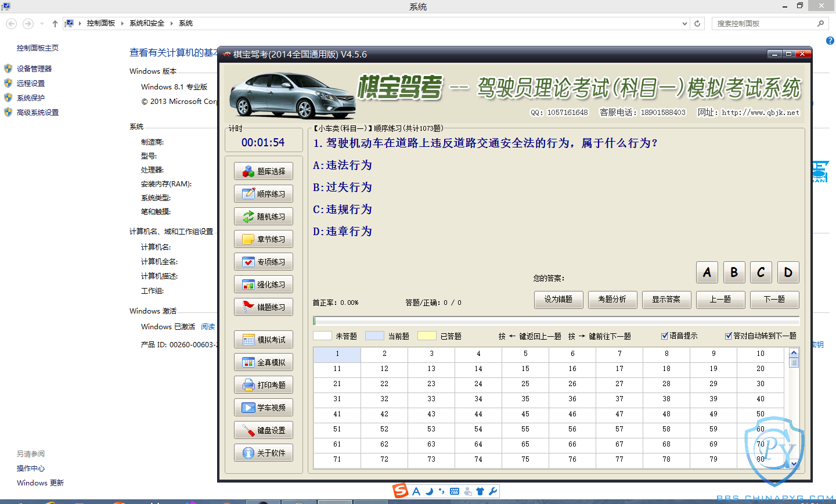Start 顺序练习 sequential practice
Image resolution: width=836 pixels, height=504 pixels.
coord(264,194)
